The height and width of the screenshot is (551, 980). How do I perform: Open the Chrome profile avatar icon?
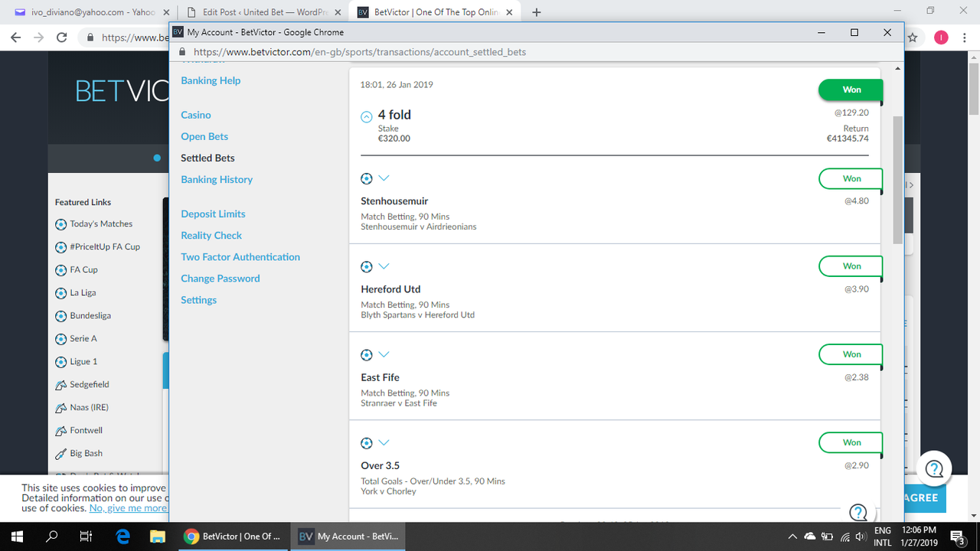(941, 37)
